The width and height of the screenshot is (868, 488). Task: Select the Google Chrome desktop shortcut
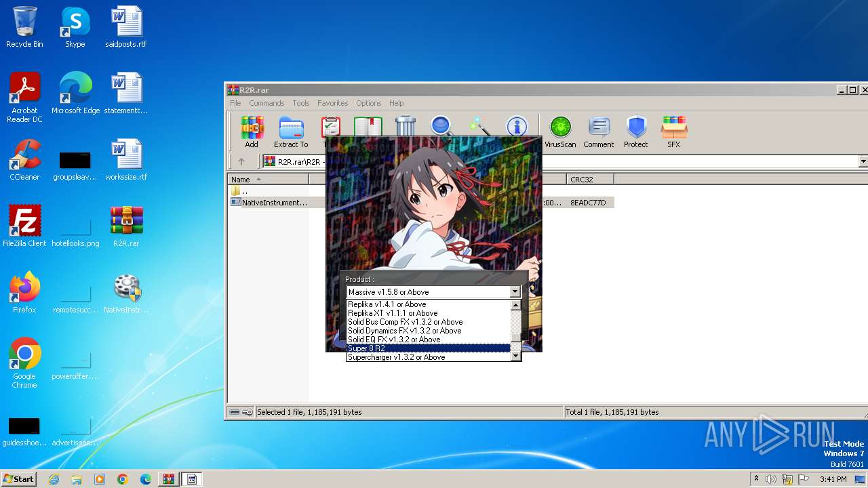tap(24, 363)
